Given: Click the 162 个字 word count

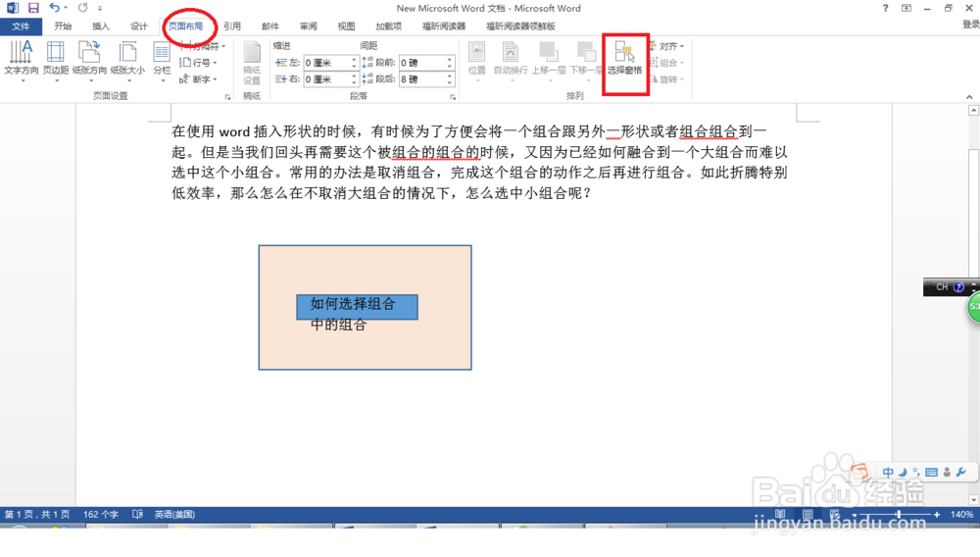Looking at the screenshot, I should 101,515.
